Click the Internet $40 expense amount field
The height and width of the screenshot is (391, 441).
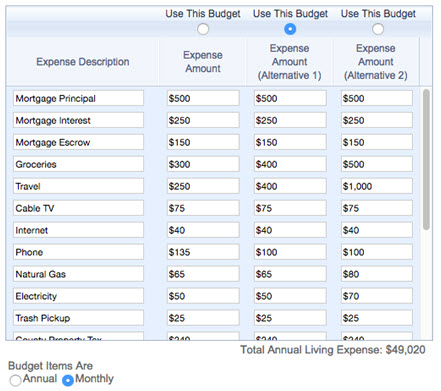coord(203,230)
